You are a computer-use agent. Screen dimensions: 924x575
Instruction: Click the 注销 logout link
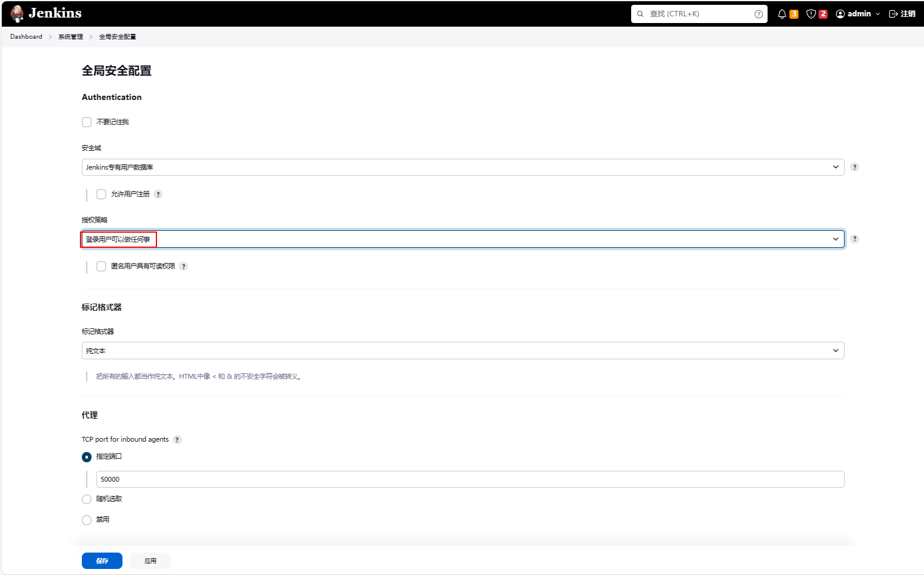pos(908,14)
